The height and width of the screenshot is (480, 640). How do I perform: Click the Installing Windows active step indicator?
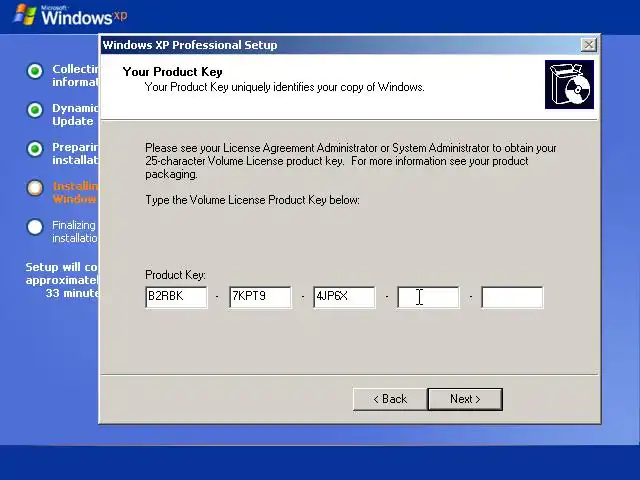point(35,188)
